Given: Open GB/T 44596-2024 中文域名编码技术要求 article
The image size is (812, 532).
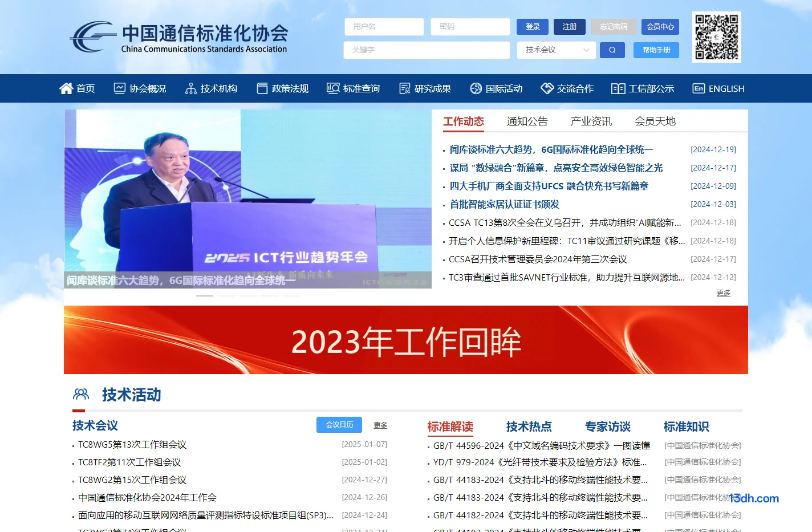Looking at the screenshot, I should coord(542,445).
